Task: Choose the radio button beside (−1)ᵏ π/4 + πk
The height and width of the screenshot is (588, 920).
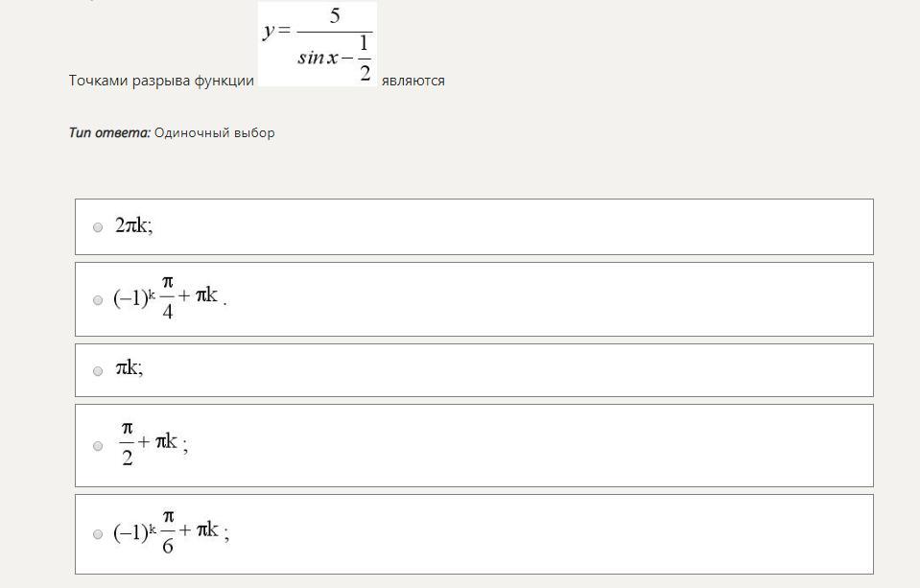Action: tap(98, 300)
